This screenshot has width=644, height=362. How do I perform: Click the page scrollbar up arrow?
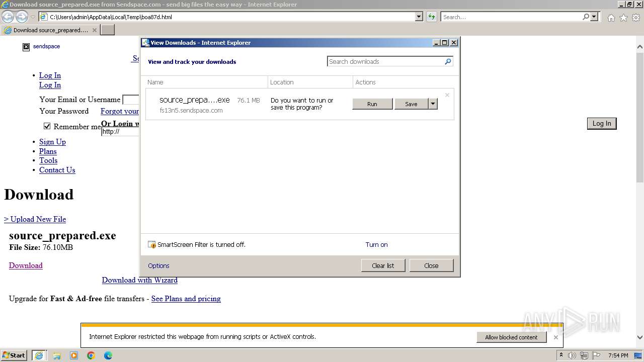640,47
